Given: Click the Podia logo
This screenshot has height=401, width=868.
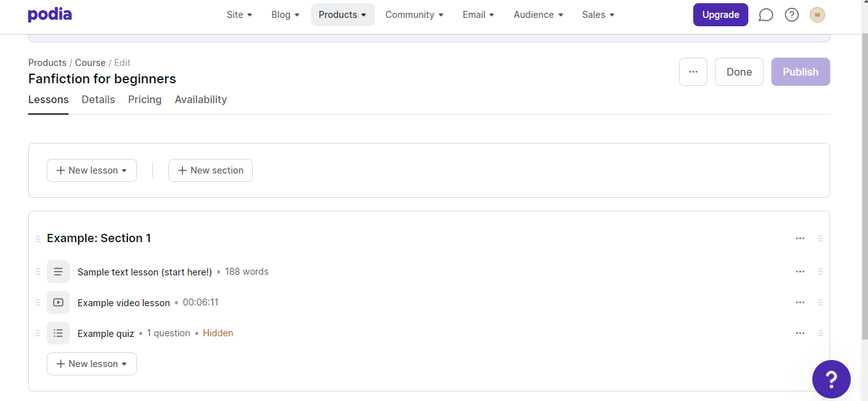Looking at the screenshot, I should coord(50,15).
